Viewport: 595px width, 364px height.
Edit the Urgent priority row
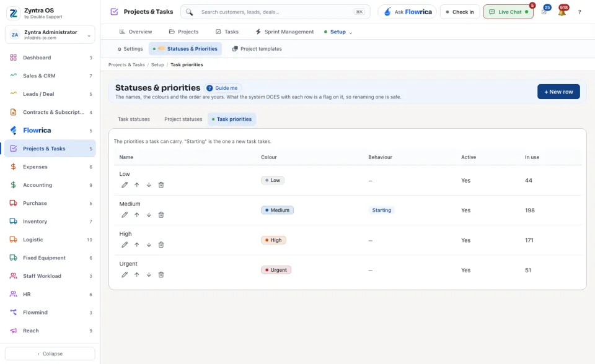coord(125,275)
